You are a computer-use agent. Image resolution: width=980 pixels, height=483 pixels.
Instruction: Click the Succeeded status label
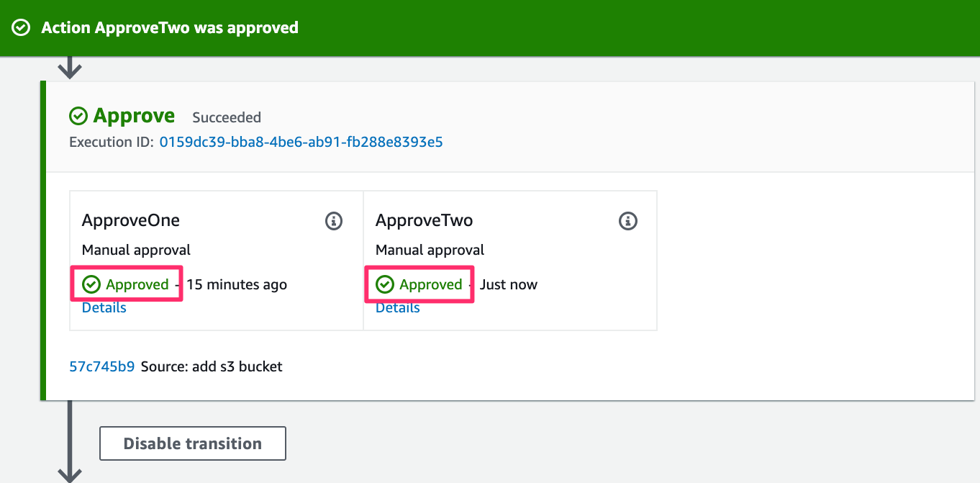pos(227,117)
